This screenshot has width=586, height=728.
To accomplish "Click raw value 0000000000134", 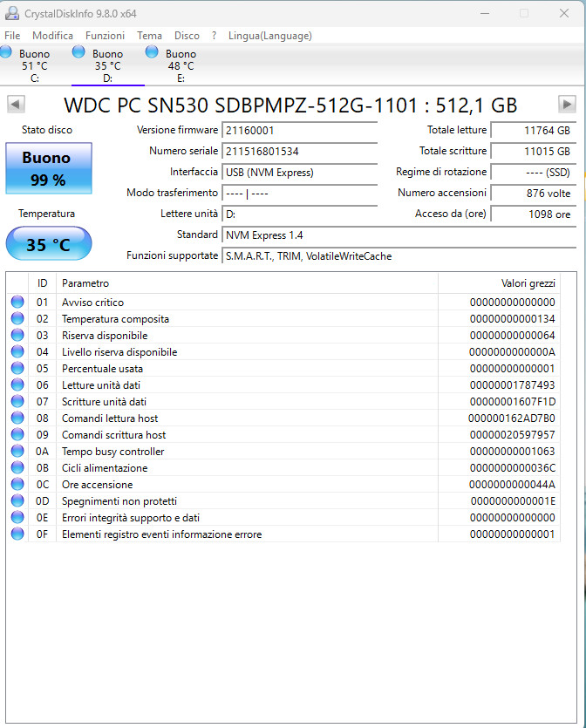I will click(512, 319).
